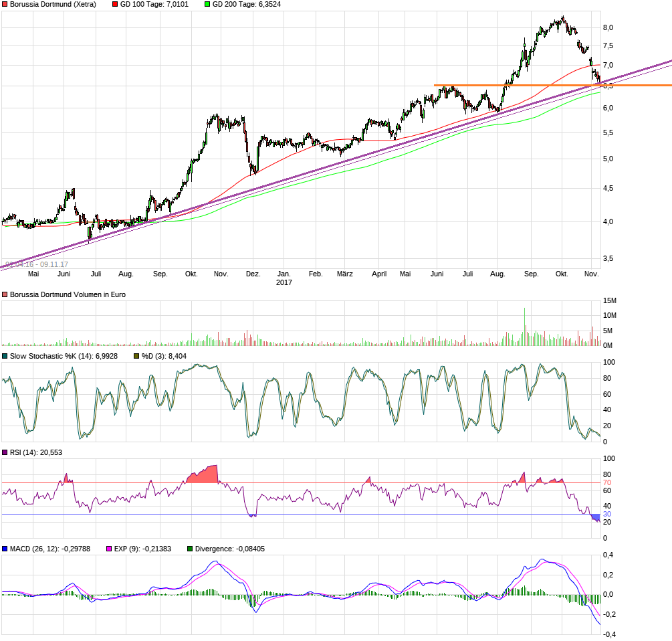Click the Dez. month label on time axis
672x641 pixels.
[x=253, y=274]
